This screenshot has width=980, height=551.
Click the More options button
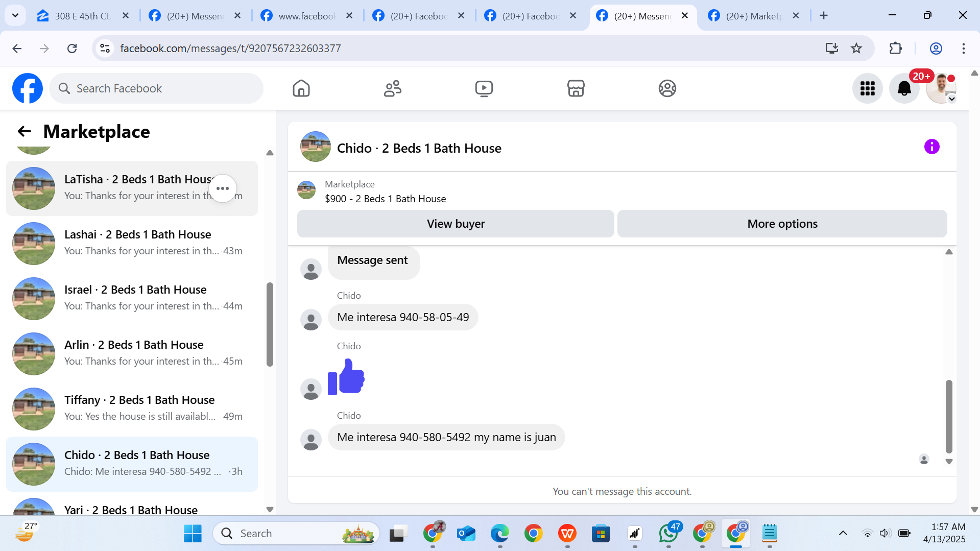[x=782, y=224]
